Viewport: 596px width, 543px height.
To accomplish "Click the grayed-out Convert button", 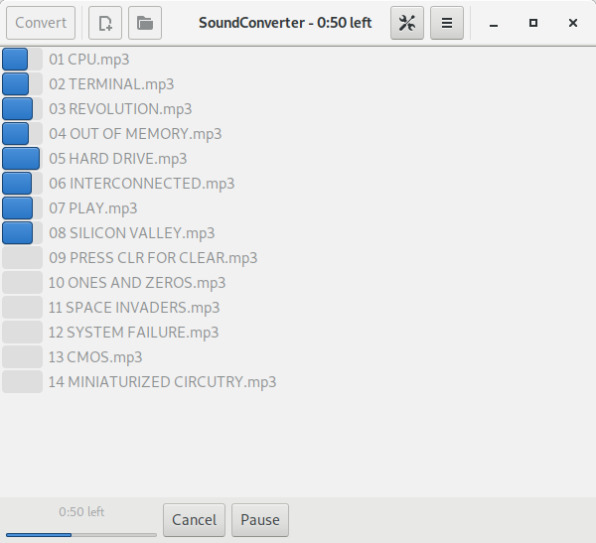I will [x=41, y=23].
